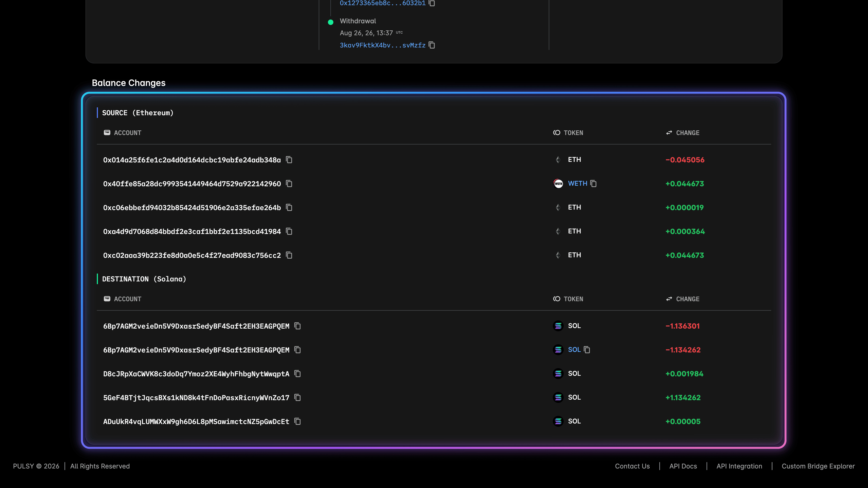
Task: Click the ETH logo in the last source row
Action: (558, 255)
